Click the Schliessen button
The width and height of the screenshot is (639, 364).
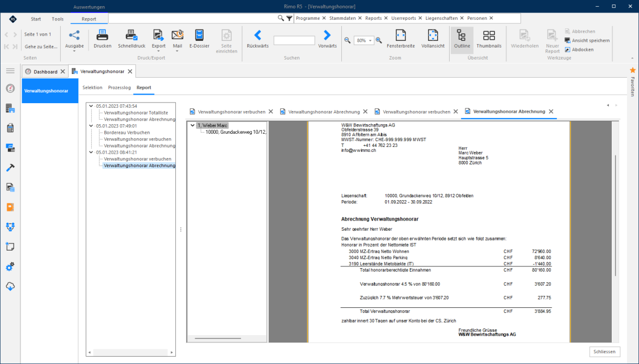(x=604, y=352)
